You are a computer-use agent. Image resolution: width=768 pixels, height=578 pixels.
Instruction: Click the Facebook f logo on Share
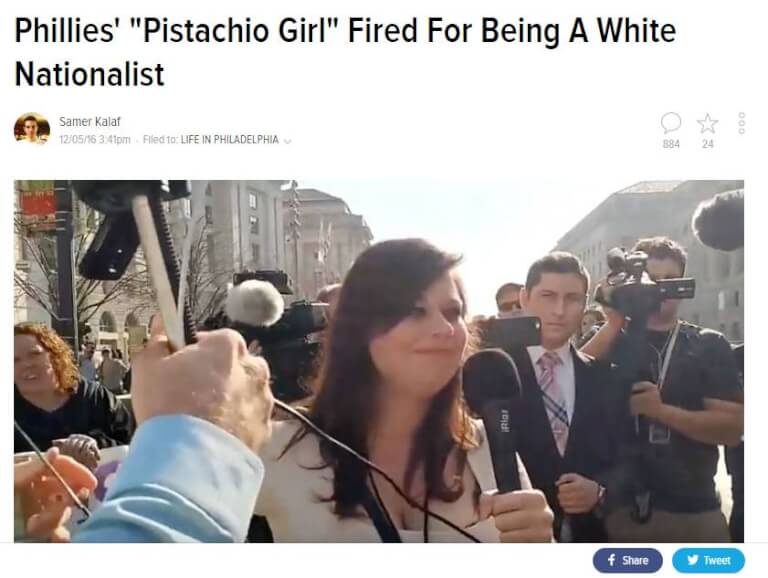(611, 560)
